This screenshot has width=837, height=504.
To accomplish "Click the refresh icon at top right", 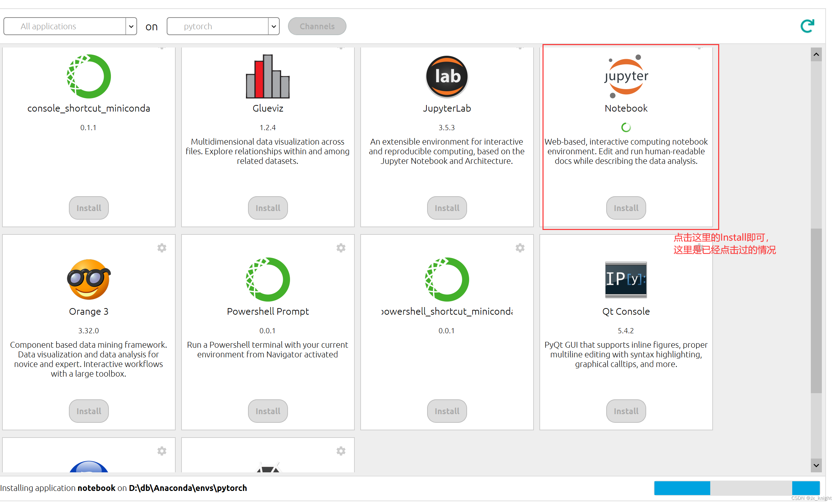I will coord(807,26).
